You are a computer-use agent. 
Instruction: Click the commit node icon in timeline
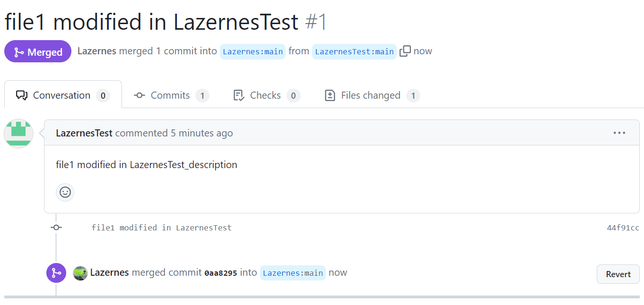pos(56,228)
